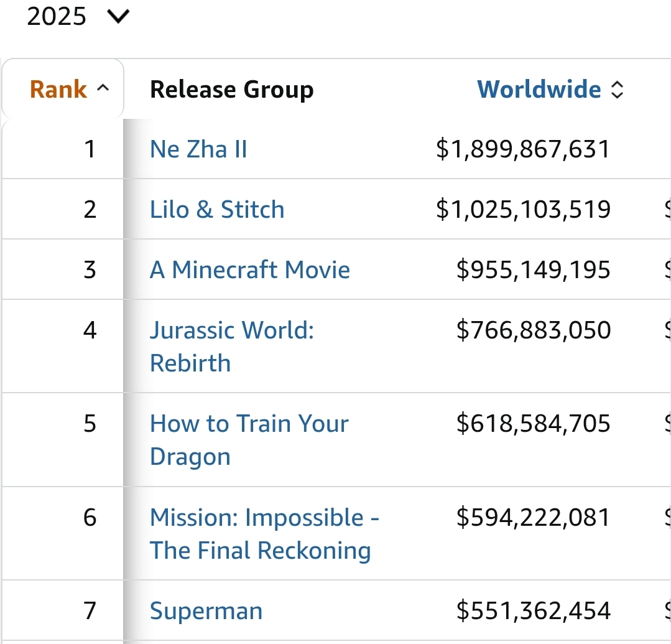Image resolution: width=671 pixels, height=644 pixels.
Task: Click the $551,362,454 worldwide gross cell
Action: point(533,610)
